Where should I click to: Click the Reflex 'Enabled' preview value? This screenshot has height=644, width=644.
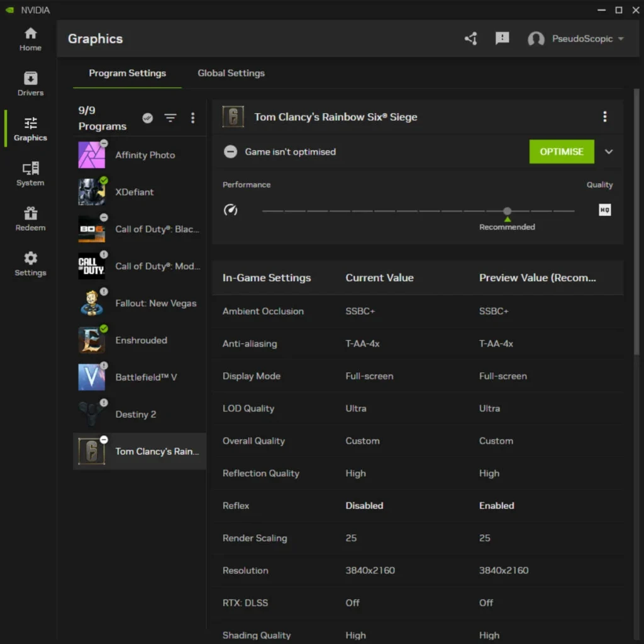[x=496, y=506]
